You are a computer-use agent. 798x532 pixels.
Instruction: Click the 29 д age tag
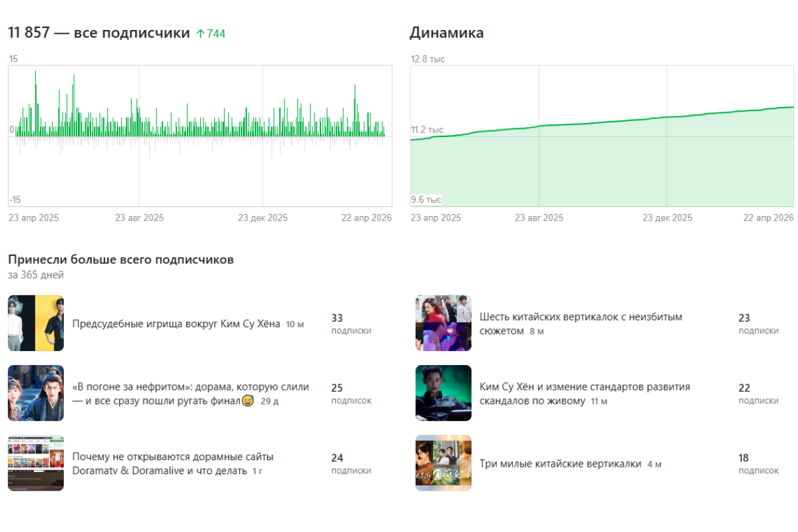269,401
